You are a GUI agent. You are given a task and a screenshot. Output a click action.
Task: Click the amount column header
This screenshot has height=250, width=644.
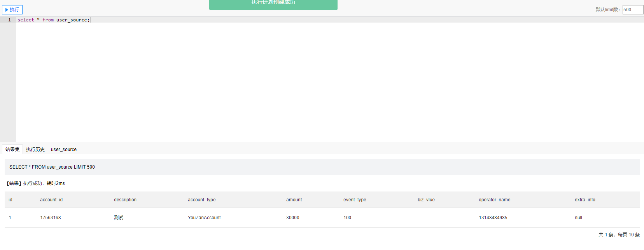(x=294, y=200)
